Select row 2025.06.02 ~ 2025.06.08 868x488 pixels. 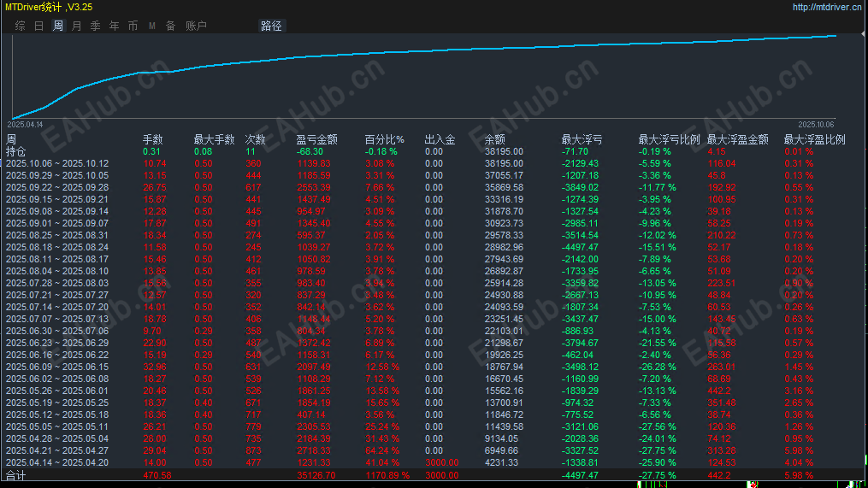pos(57,379)
